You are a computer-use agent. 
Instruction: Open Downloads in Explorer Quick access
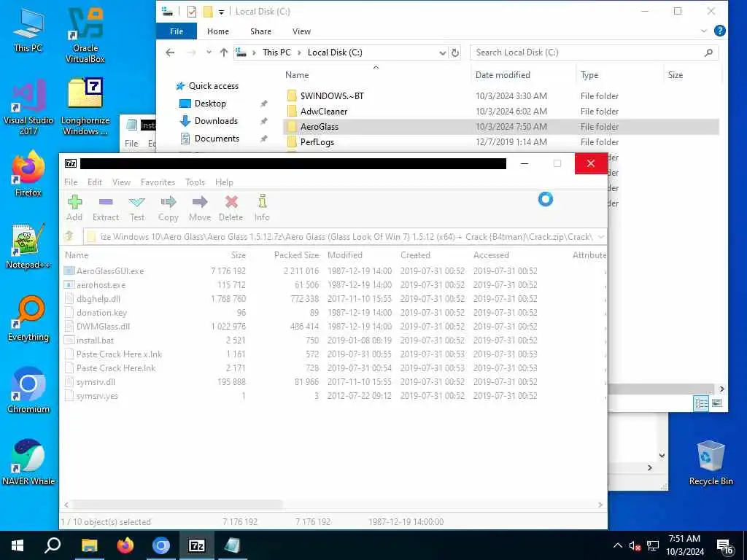(x=216, y=121)
